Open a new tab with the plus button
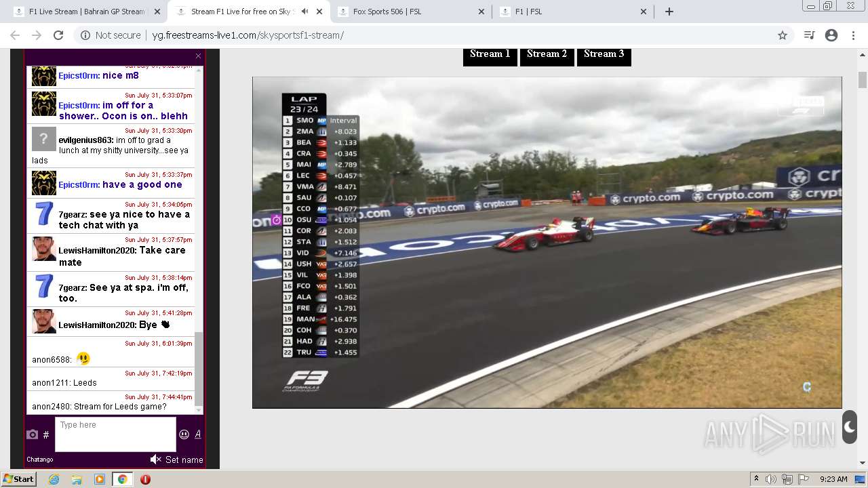 669,12
